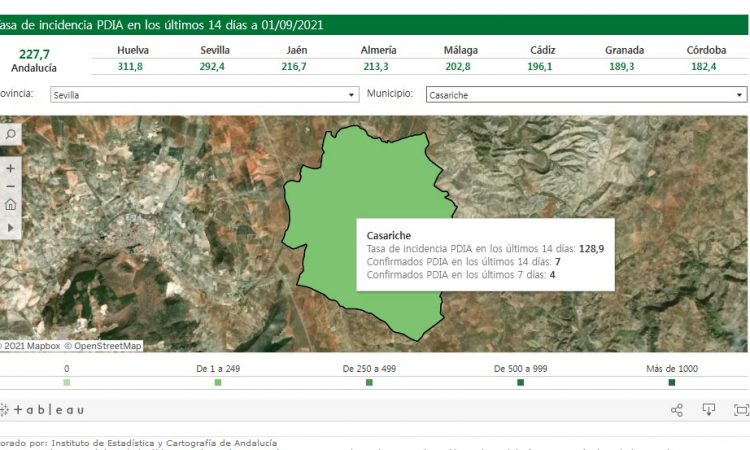Click the map search magnifier icon

pyautogui.click(x=10, y=134)
